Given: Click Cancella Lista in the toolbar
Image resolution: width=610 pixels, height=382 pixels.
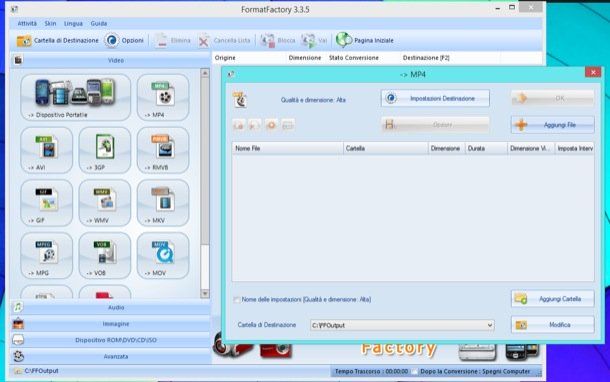Looking at the screenshot, I should coord(224,40).
